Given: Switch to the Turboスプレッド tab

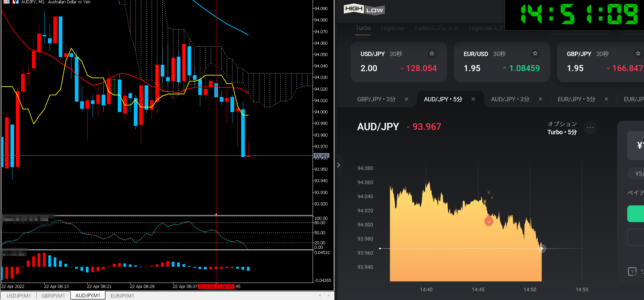Looking at the screenshot, I should coord(436,28).
